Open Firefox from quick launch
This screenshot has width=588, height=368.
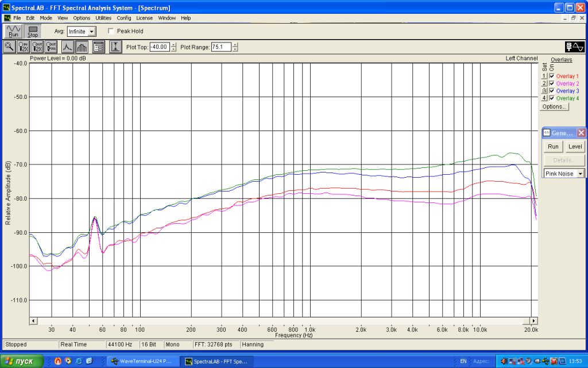coord(58,361)
